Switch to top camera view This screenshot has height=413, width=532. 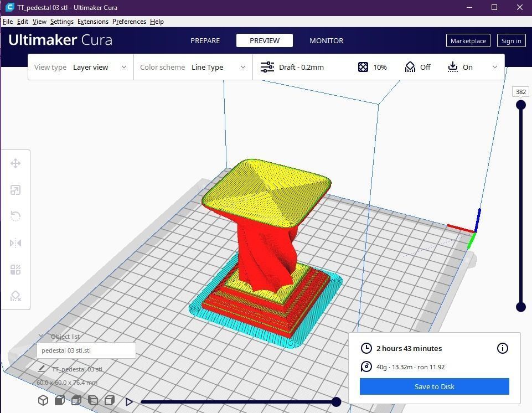pos(76,400)
